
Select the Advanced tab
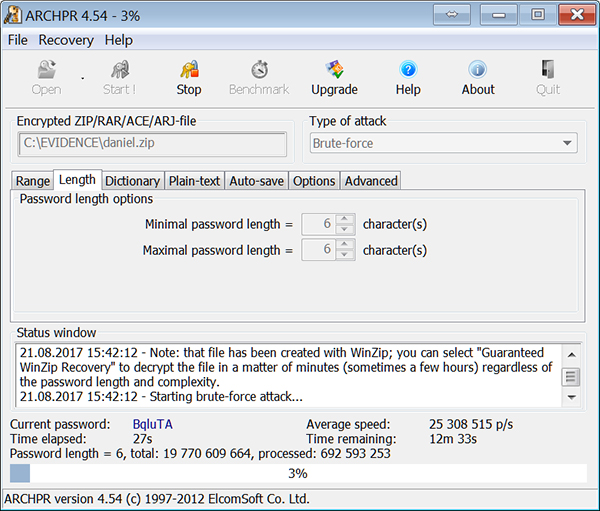point(371,181)
